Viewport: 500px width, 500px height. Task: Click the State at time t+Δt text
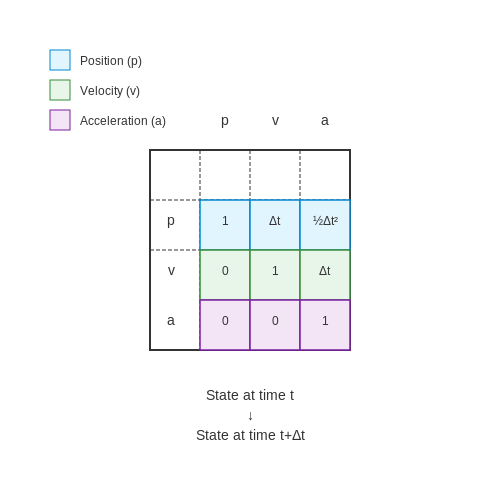pyautogui.click(x=250, y=435)
